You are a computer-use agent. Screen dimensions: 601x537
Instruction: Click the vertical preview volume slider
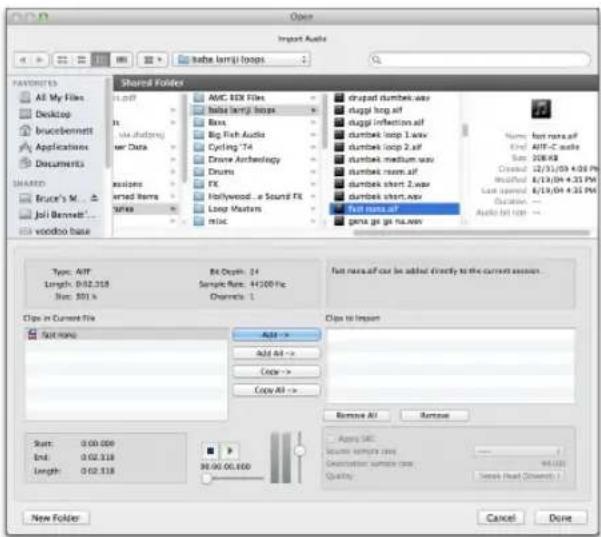tap(299, 457)
